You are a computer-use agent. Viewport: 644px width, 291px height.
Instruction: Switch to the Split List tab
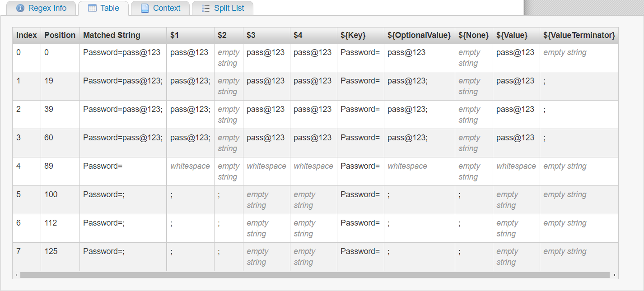click(223, 8)
